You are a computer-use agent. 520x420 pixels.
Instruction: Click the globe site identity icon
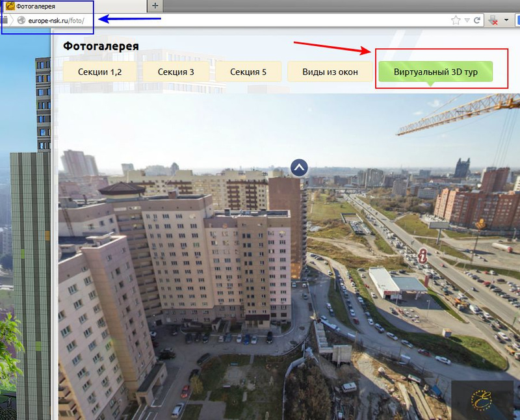pyautogui.click(x=21, y=21)
